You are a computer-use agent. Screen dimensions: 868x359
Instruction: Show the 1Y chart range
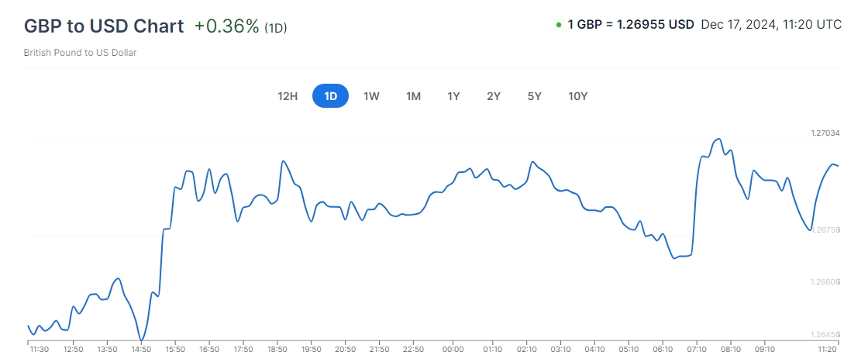pos(453,96)
